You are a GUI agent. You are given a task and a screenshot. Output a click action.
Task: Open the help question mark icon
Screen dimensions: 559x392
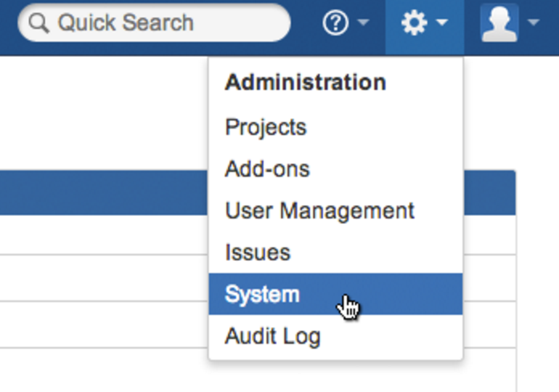(335, 23)
